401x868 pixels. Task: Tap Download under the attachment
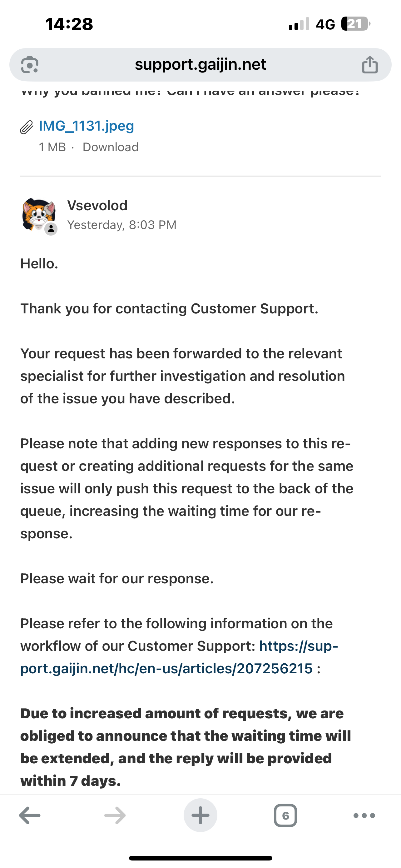click(x=111, y=147)
